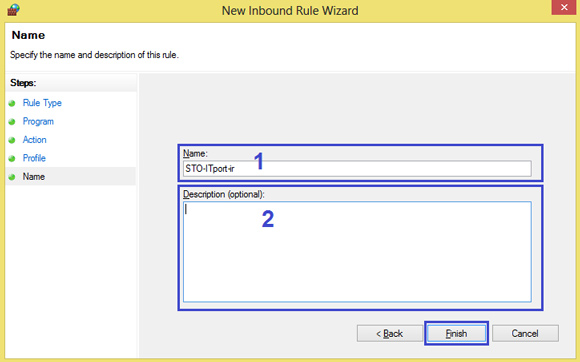Image resolution: width=580 pixels, height=362 pixels.
Task: Click the green bullet beside Program
Action: pyautogui.click(x=12, y=122)
